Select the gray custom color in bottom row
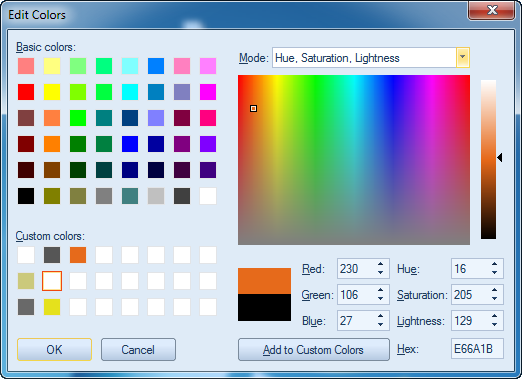Viewport: 522px width, 379px height. point(26,307)
